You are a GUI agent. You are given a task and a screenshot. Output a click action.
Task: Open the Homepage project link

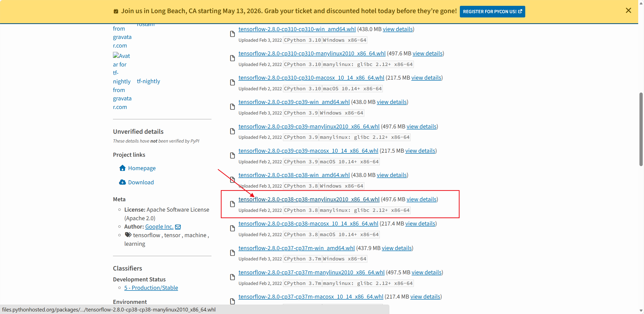(142, 168)
